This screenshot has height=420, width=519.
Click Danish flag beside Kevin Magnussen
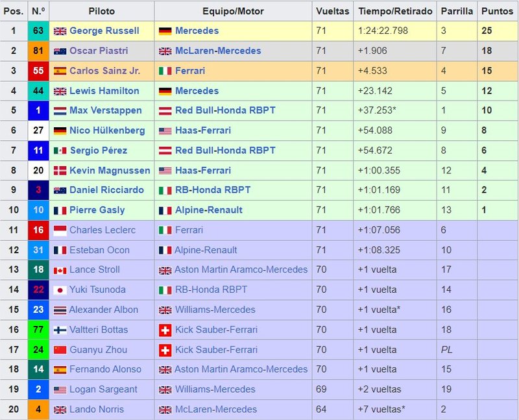coord(60,171)
